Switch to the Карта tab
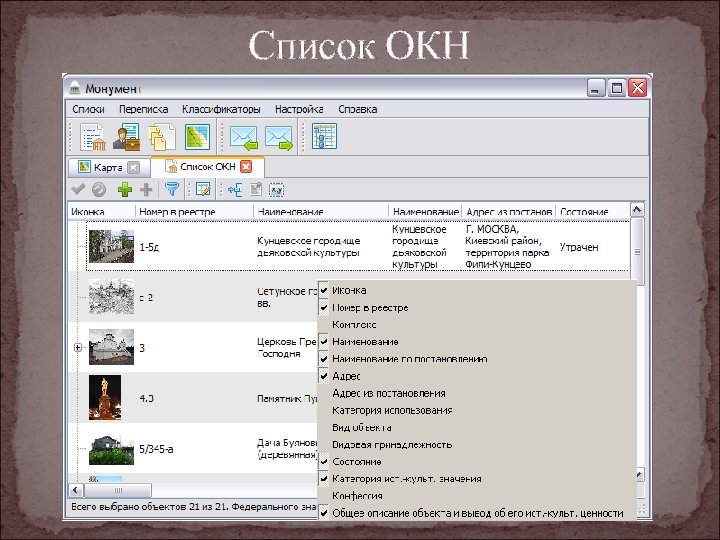 [x=108, y=167]
